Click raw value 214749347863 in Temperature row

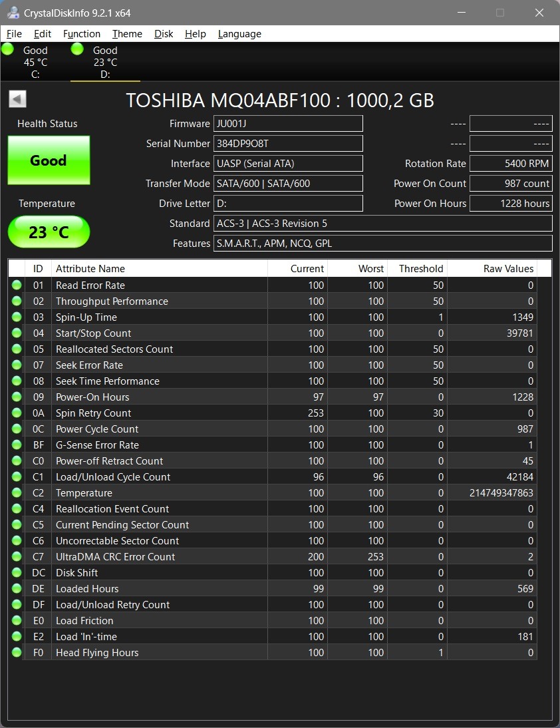pyautogui.click(x=501, y=492)
